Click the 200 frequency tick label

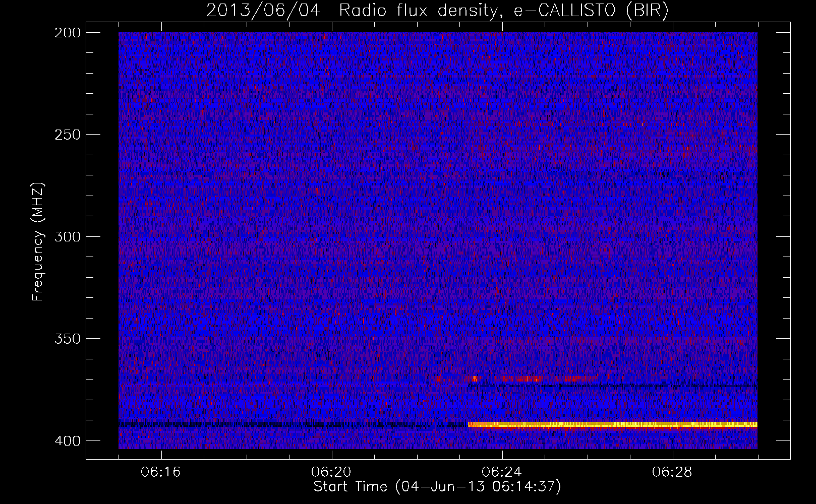coord(67,33)
